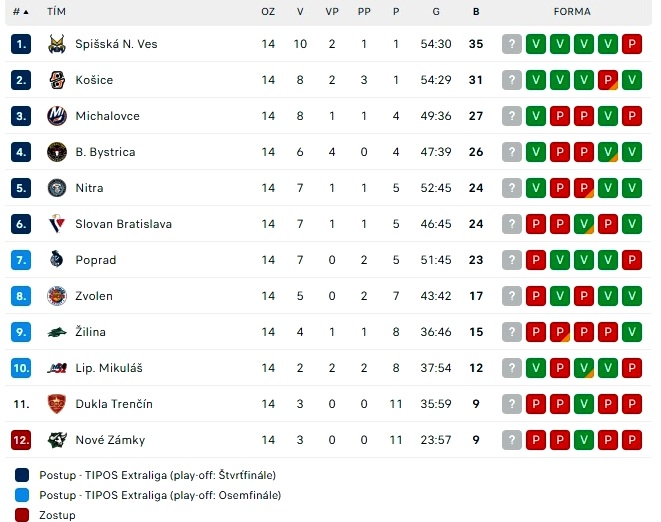
Task: Select the Slovan Bratislava team logo
Action: click(56, 224)
